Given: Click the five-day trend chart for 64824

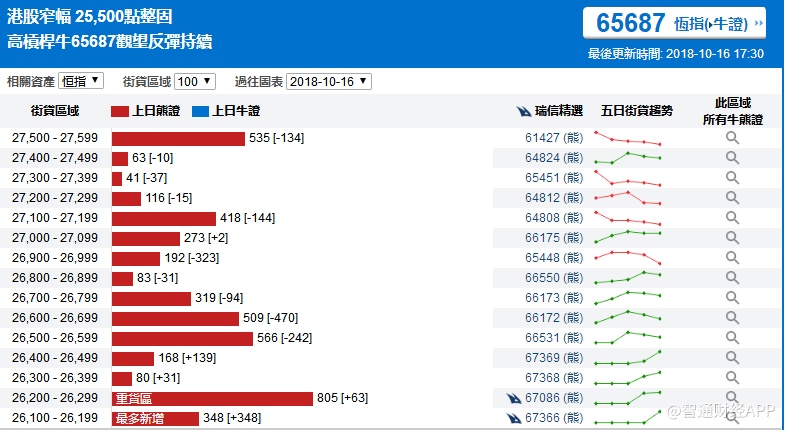Looking at the screenshot, I should coord(627,158).
